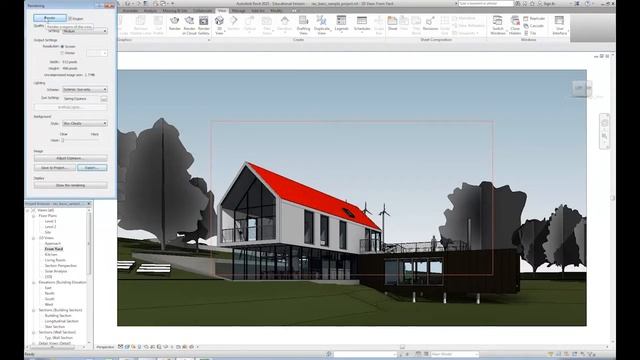Image resolution: width=640 pixels, height=360 pixels.
Task: Click the Drafting View icon
Action: [x=303, y=25]
